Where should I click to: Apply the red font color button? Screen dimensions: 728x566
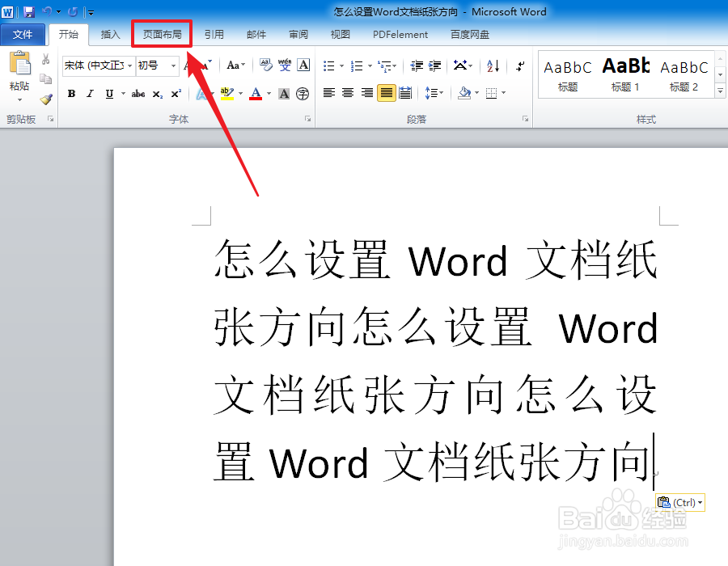256,94
